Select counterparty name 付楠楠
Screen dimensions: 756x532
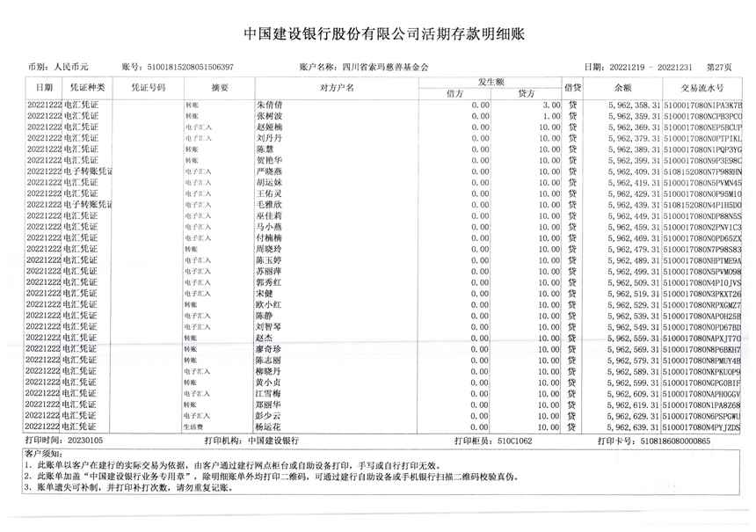269,237
